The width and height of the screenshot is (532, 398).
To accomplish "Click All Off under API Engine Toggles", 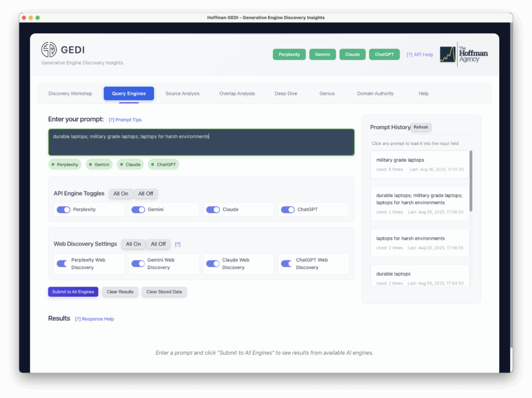I will point(145,193).
